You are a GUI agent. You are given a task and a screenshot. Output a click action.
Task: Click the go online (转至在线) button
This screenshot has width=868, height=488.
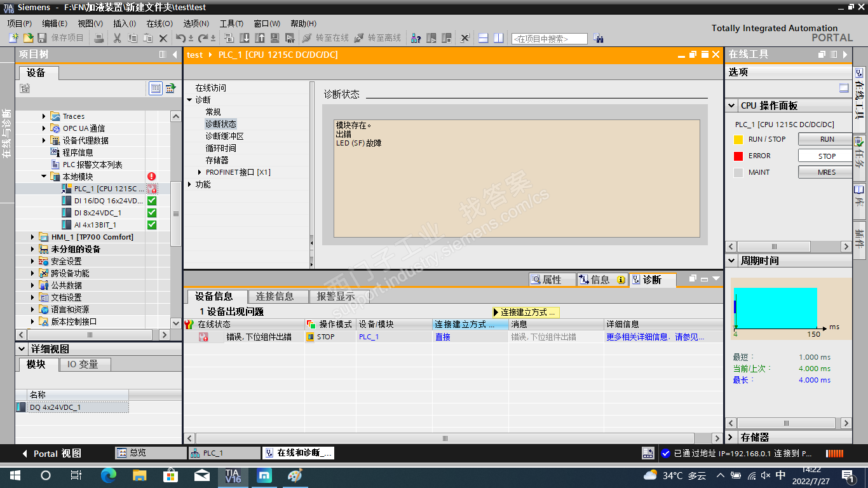[325, 38]
